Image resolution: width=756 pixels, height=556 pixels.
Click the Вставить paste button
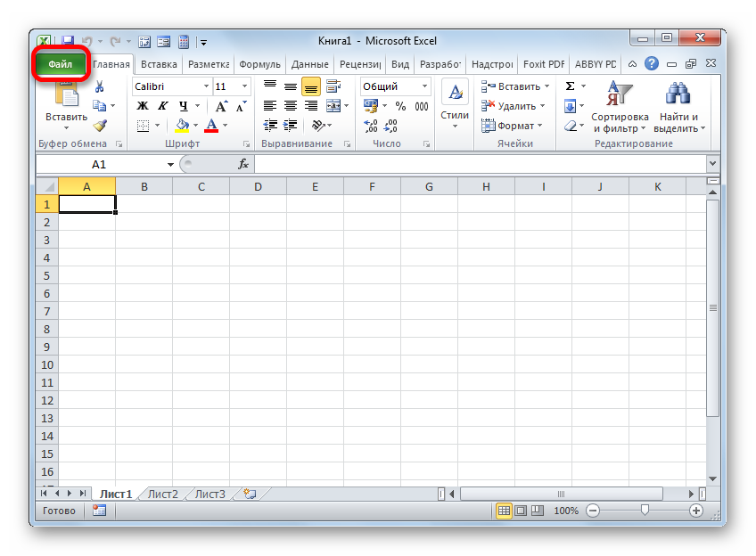[66, 104]
